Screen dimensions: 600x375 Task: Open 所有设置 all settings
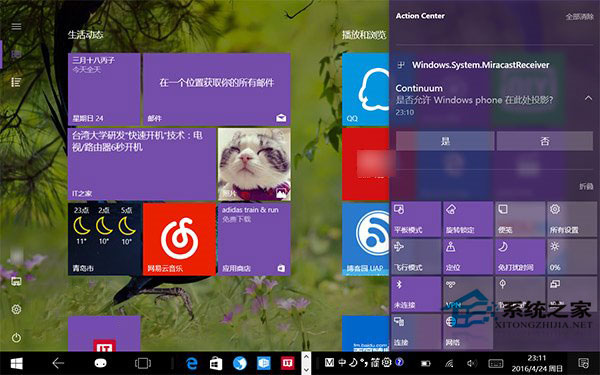[x=572, y=219]
